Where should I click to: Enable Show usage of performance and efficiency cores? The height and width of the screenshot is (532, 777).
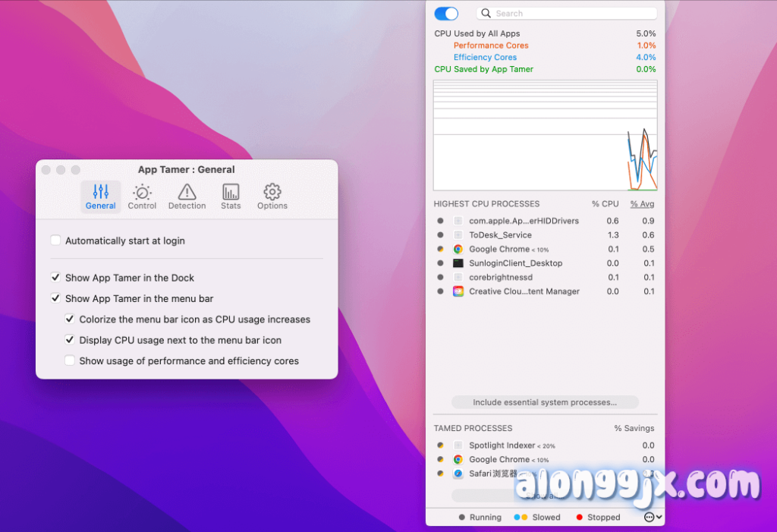pyautogui.click(x=70, y=361)
